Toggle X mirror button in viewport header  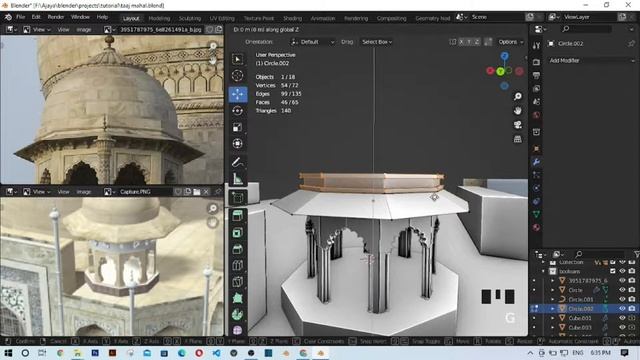pyautogui.click(x=461, y=42)
